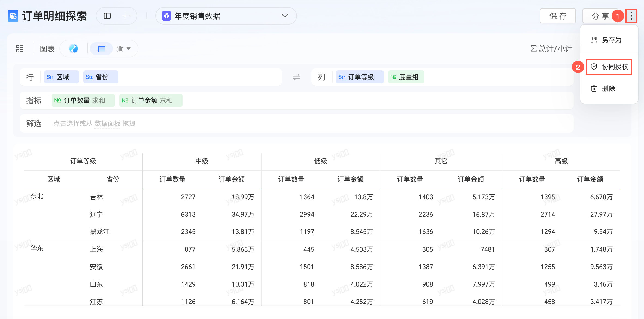Viewport: 644px width, 319px height.
Task: Click the plus icon to add exploration
Action: [126, 16]
